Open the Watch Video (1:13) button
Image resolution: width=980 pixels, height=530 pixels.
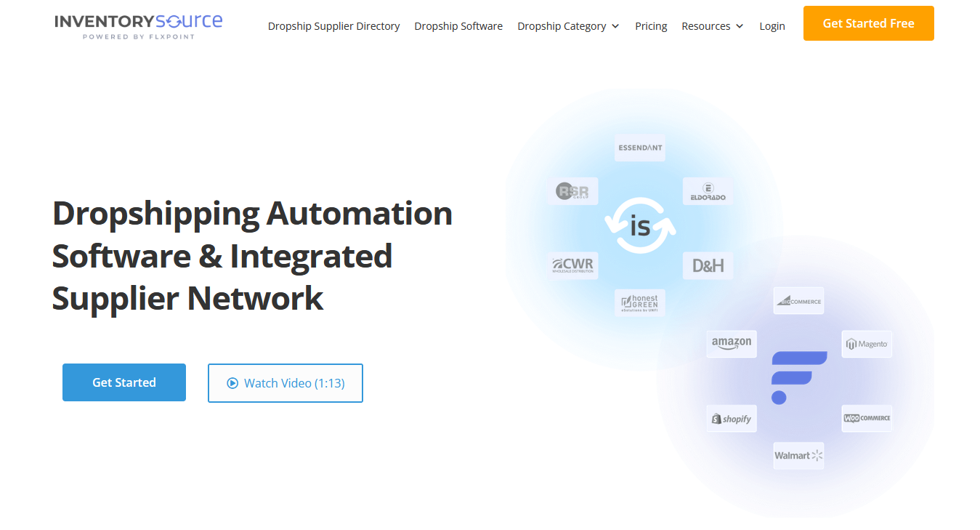tap(286, 383)
